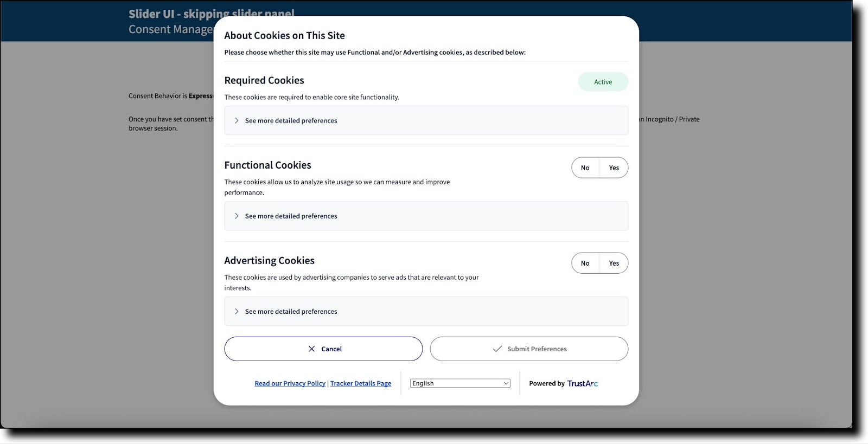Open the Read our Privacy Policy link
The height and width of the screenshot is (444, 868).
coord(290,383)
